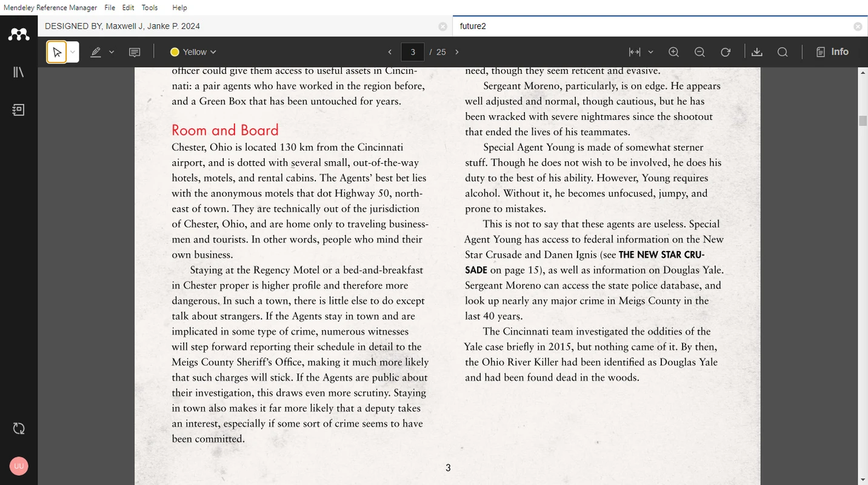The width and height of the screenshot is (868, 485).
Task: Open the File menu
Action: [x=110, y=7]
